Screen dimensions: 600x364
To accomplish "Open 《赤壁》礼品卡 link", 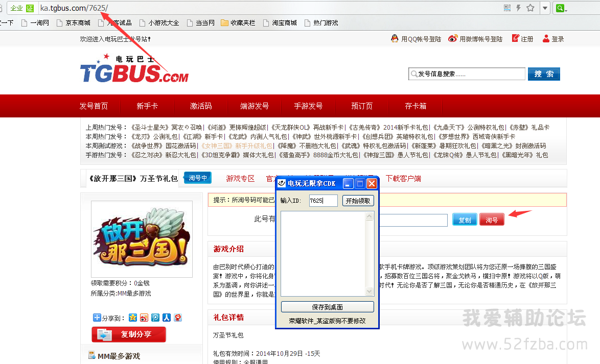I will coord(529,127).
